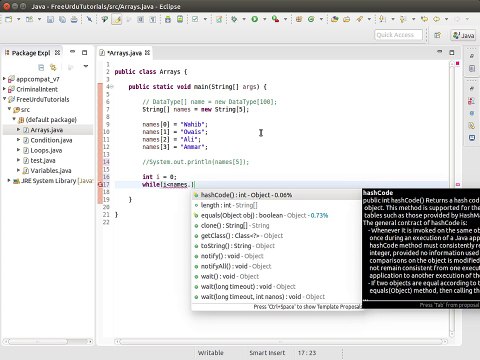Expand the JRE System Library node
Viewport: 480px width, 360px height.
coord(9,180)
